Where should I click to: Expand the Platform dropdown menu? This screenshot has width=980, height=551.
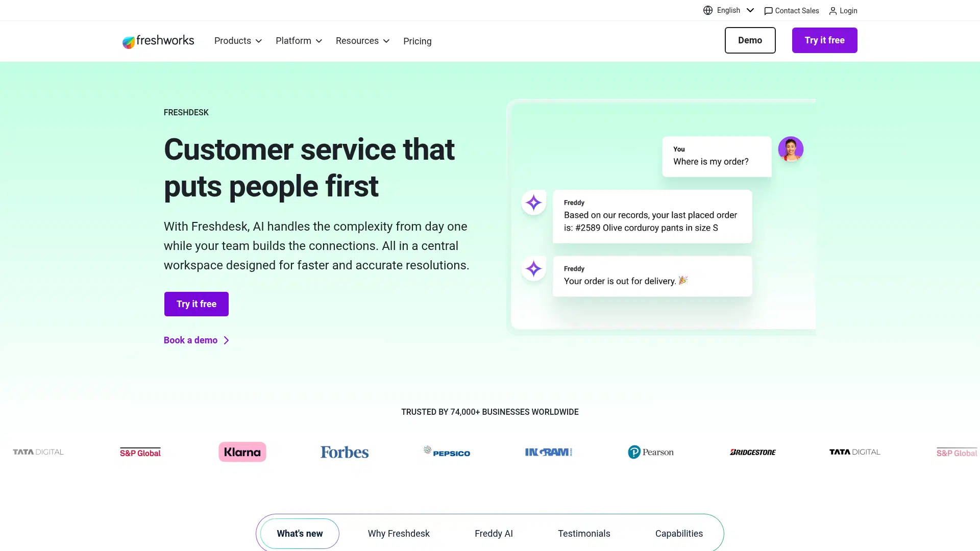299,41
